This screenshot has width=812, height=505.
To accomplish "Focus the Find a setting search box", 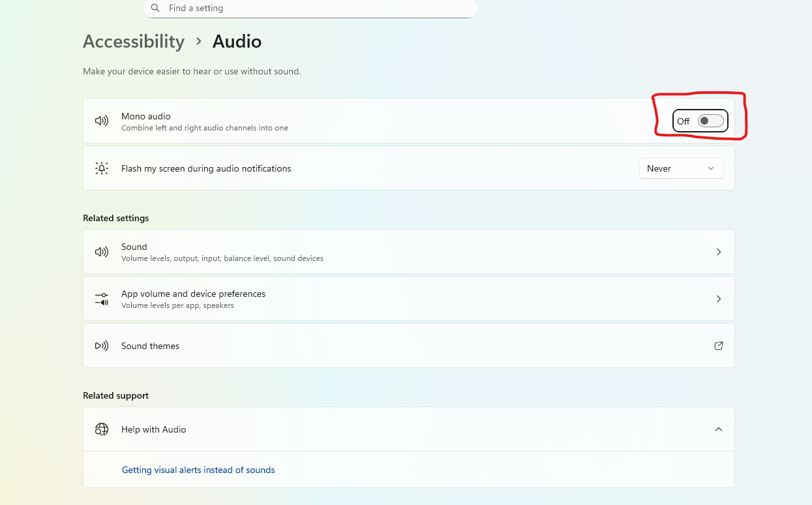I will [x=313, y=8].
